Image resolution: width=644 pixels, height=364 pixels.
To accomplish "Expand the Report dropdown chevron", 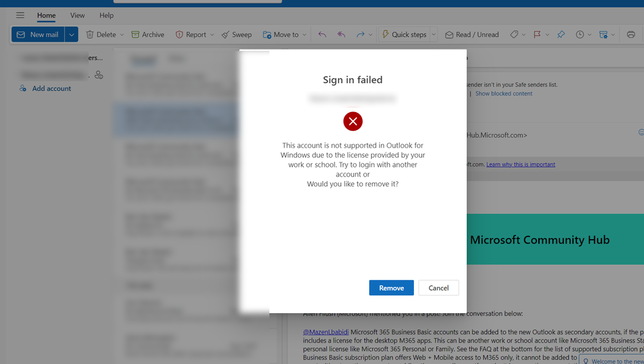I will pos(212,35).
